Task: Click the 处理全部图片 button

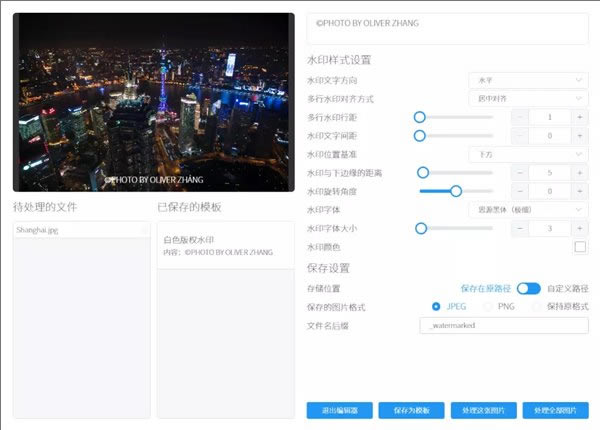Action: [556, 410]
